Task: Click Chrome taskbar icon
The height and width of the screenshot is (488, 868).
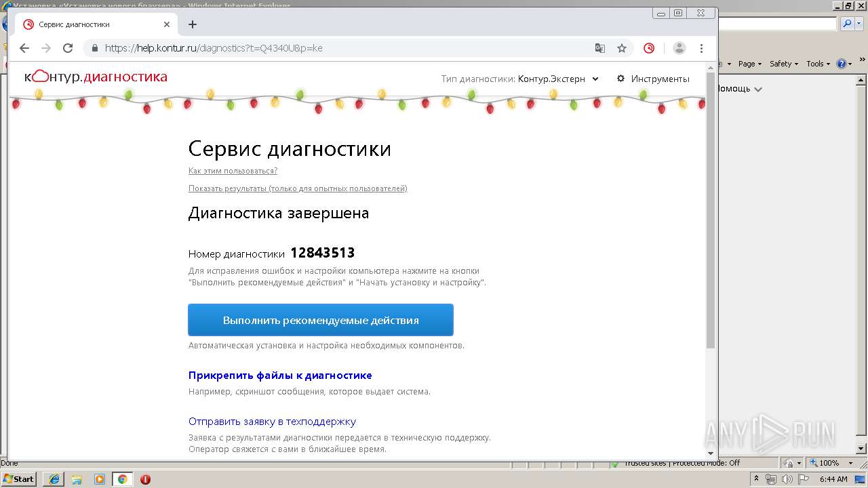Action: tap(122, 479)
